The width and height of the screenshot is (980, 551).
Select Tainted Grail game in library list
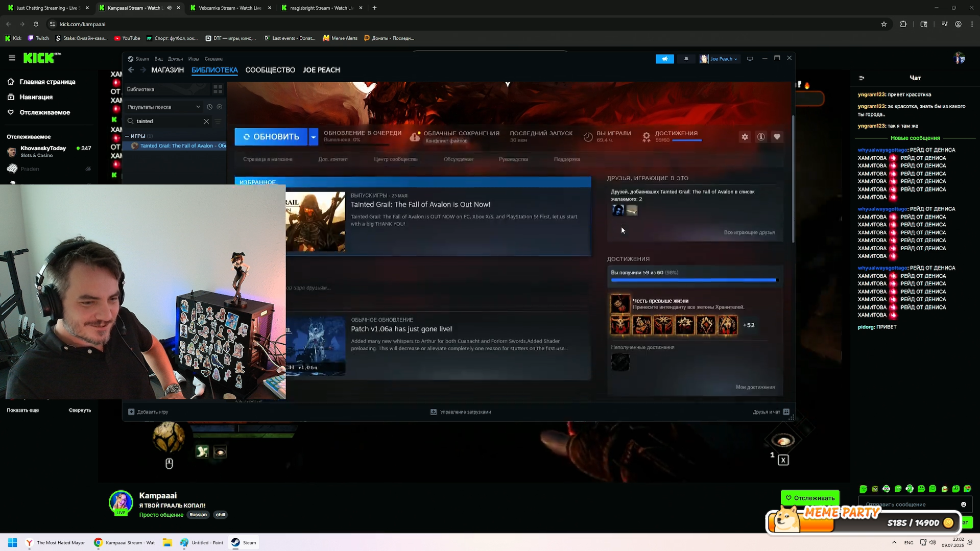click(x=177, y=146)
